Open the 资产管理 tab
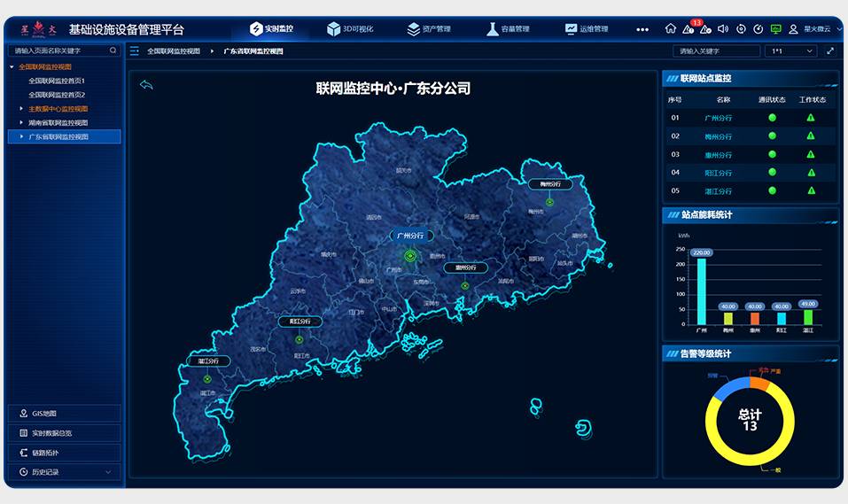 [429, 29]
